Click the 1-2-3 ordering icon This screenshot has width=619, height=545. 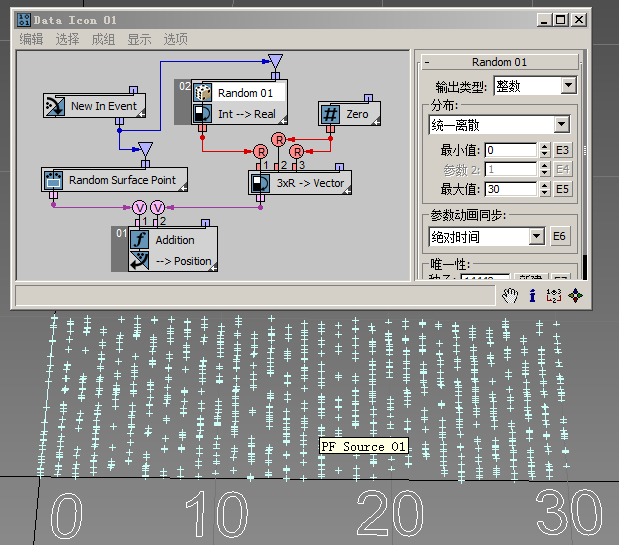click(x=554, y=295)
